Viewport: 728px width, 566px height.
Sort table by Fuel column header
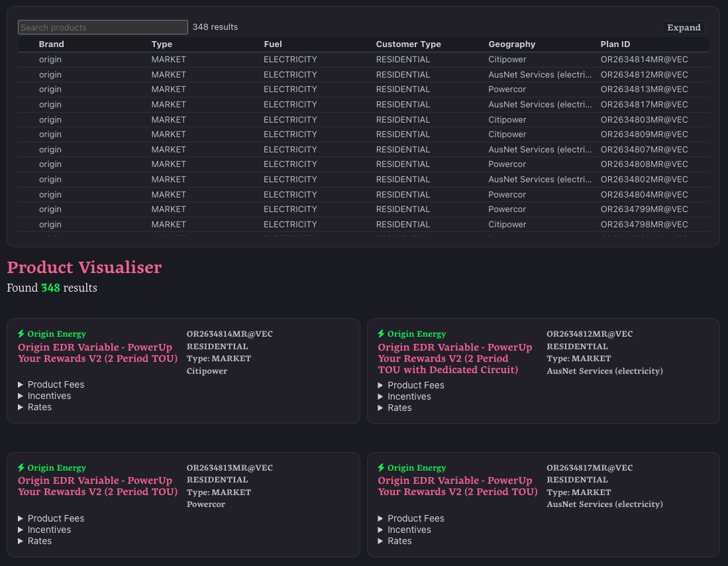pos(272,44)
